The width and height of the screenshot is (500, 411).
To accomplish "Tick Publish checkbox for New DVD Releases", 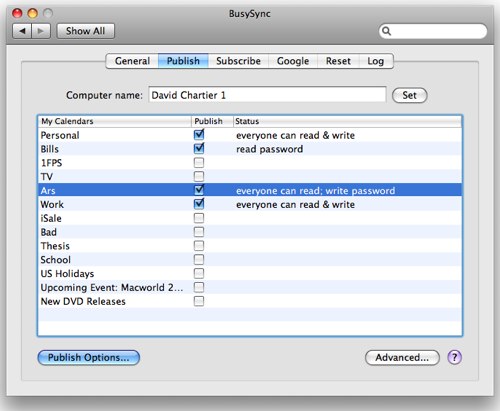I will (199, 301).
